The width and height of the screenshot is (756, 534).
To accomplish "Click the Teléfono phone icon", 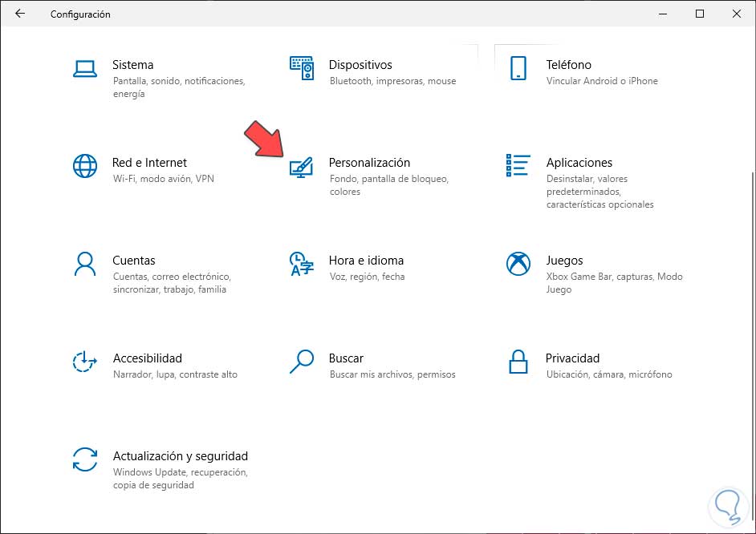I will coord(518,69).
